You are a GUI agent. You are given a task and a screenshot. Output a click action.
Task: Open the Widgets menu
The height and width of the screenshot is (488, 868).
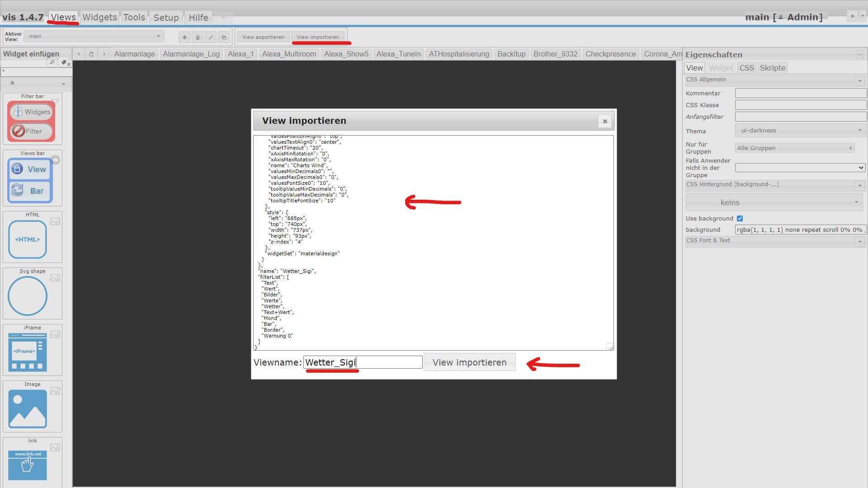99,17
